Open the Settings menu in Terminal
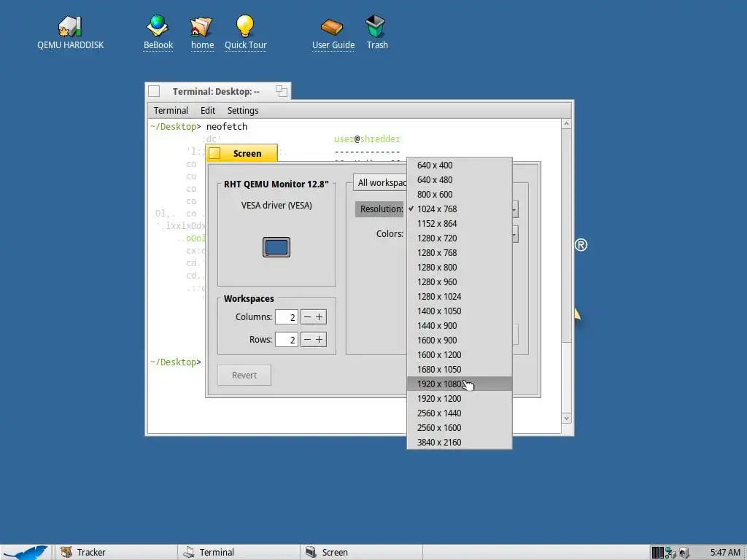The image size is (747, 560). coord(242,111)
